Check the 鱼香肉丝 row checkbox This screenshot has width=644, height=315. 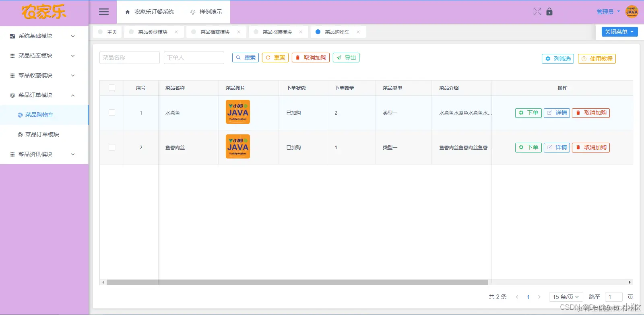[x=112, y=147]
